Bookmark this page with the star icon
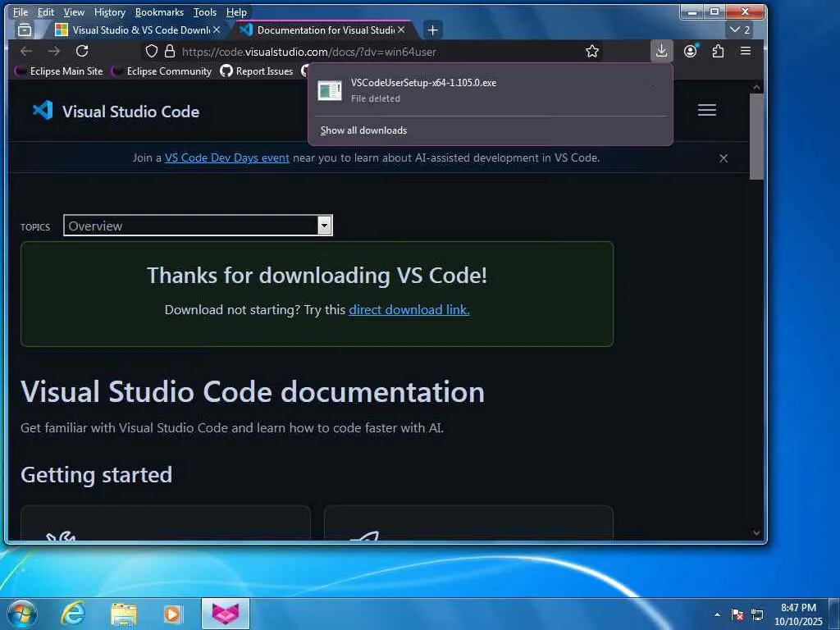 pos(592,52)
